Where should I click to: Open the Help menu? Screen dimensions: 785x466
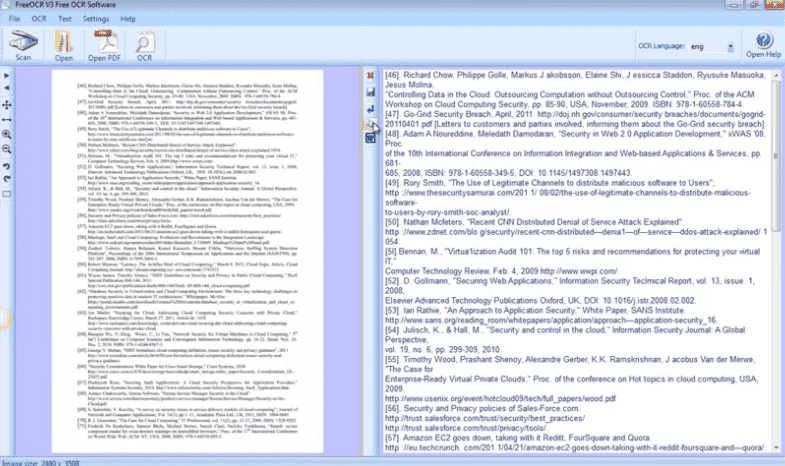[x=128, y=19]
